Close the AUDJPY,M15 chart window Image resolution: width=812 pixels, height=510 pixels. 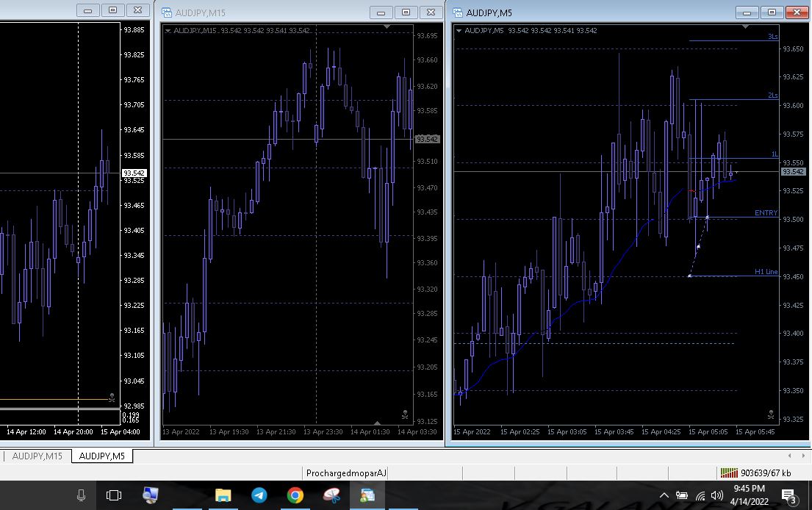(431, 12)
